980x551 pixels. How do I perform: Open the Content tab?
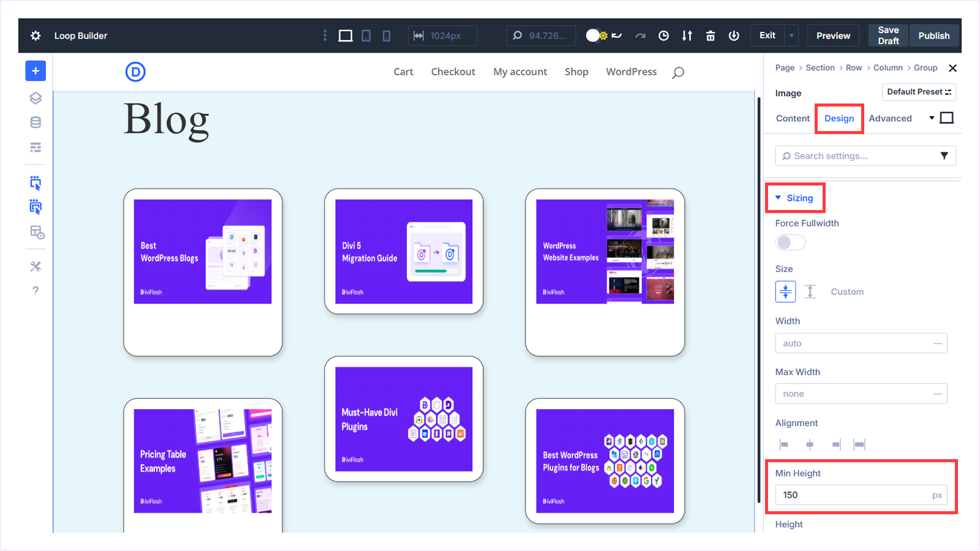click(792, 118)
